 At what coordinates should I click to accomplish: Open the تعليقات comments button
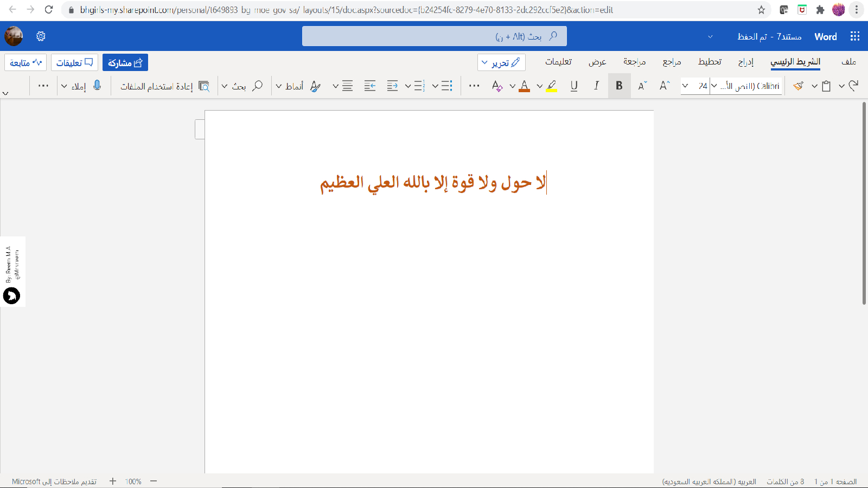click(74, 62)
